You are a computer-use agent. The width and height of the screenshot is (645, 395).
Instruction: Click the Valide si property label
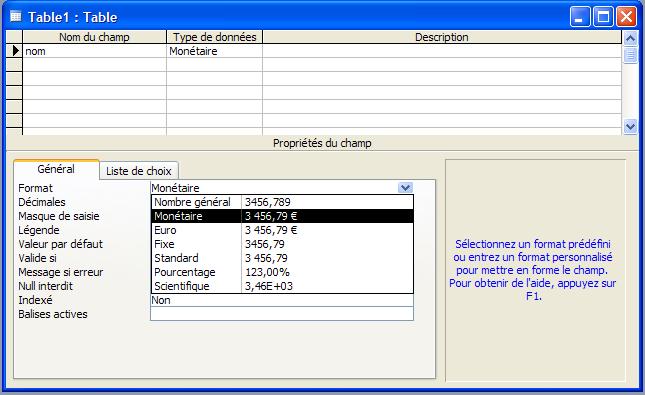click(37, 258)
